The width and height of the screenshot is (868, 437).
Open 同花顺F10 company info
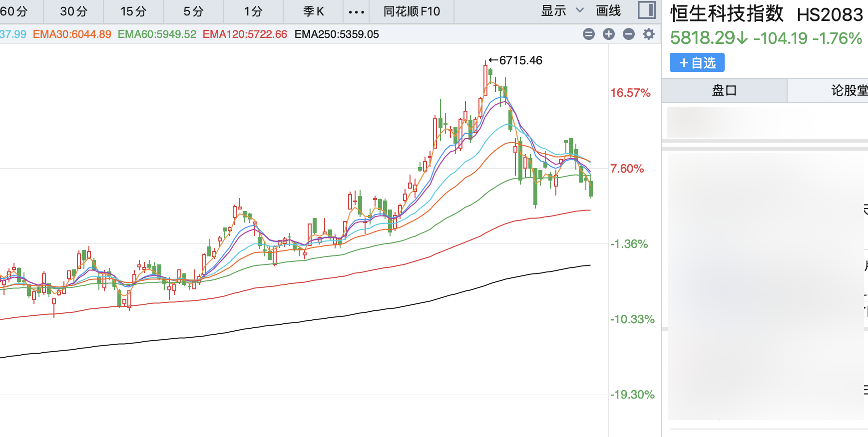tap(412, 11)
